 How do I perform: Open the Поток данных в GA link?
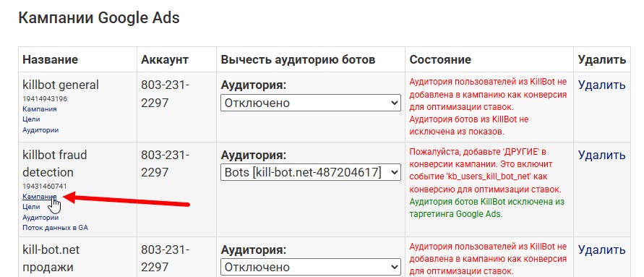(x=55, y=228)
